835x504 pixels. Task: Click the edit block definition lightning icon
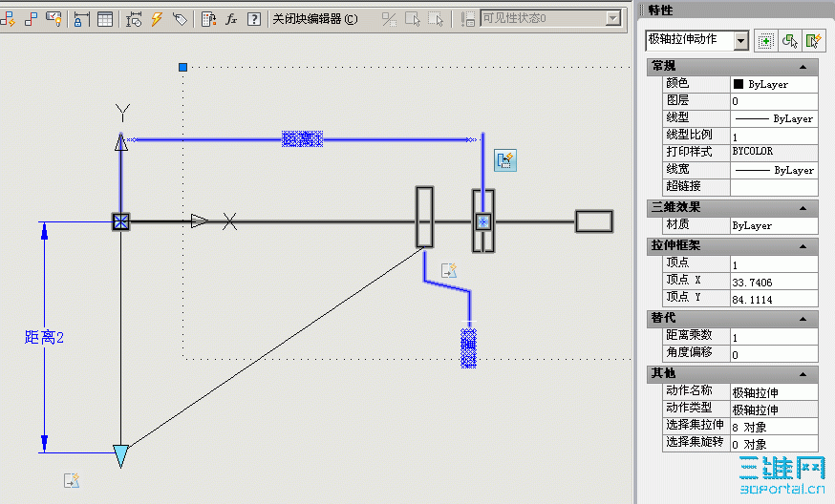[8, 19]
